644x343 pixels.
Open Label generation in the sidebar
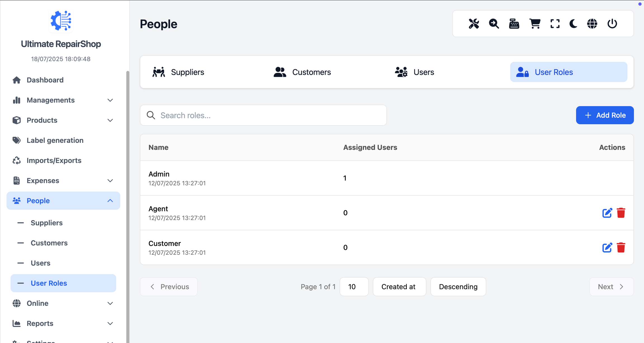coord(55,140)
